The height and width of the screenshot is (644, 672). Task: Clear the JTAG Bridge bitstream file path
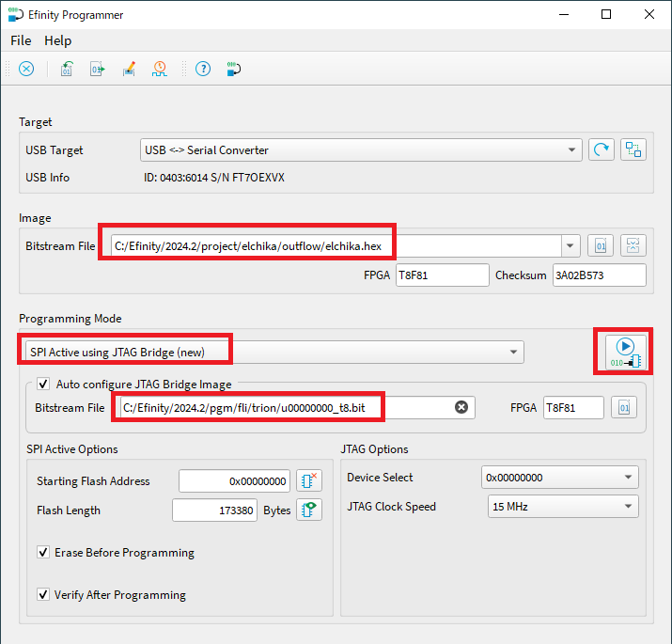(461, 407)
